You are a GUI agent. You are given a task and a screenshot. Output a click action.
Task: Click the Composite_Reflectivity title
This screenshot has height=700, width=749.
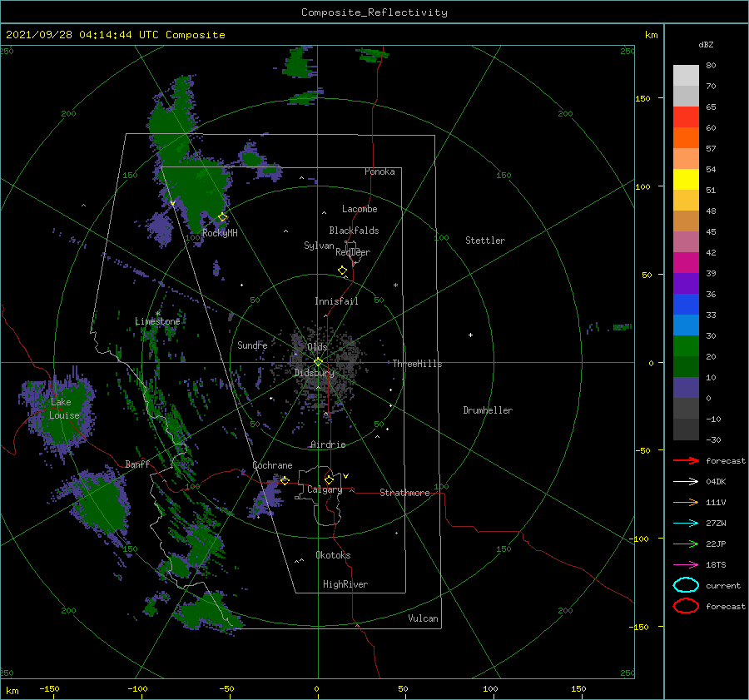click(374, 12)
